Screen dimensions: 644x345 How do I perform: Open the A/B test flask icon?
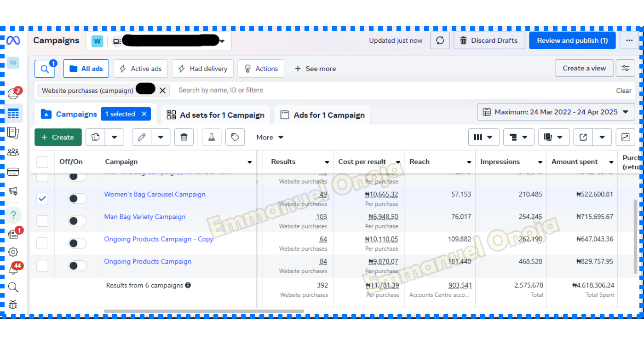click(x=212, y=137)
